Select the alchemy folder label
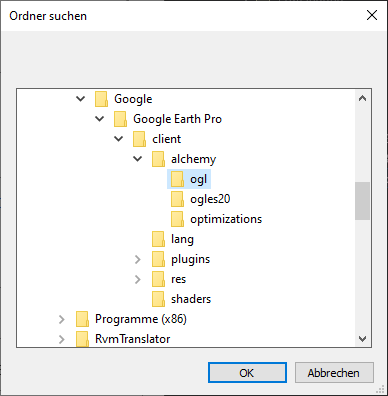388x396 pixels. [193, 159]
